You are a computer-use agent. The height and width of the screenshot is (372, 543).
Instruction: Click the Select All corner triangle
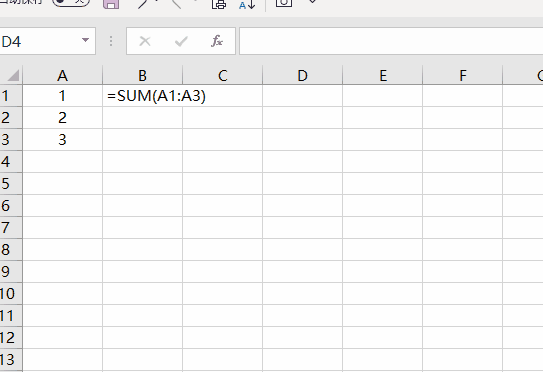click(x=12, y=75)
